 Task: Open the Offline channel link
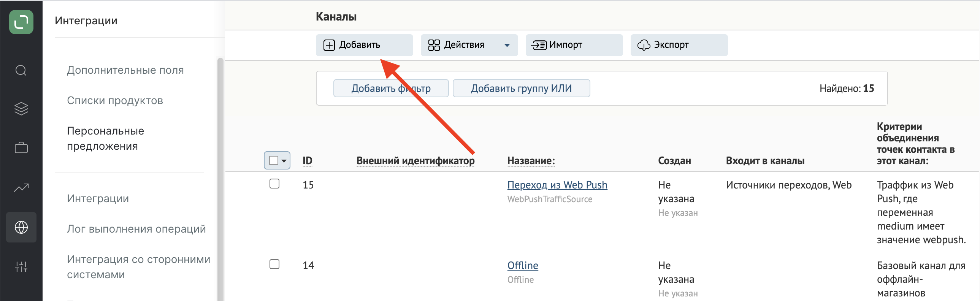pos(523,266)
